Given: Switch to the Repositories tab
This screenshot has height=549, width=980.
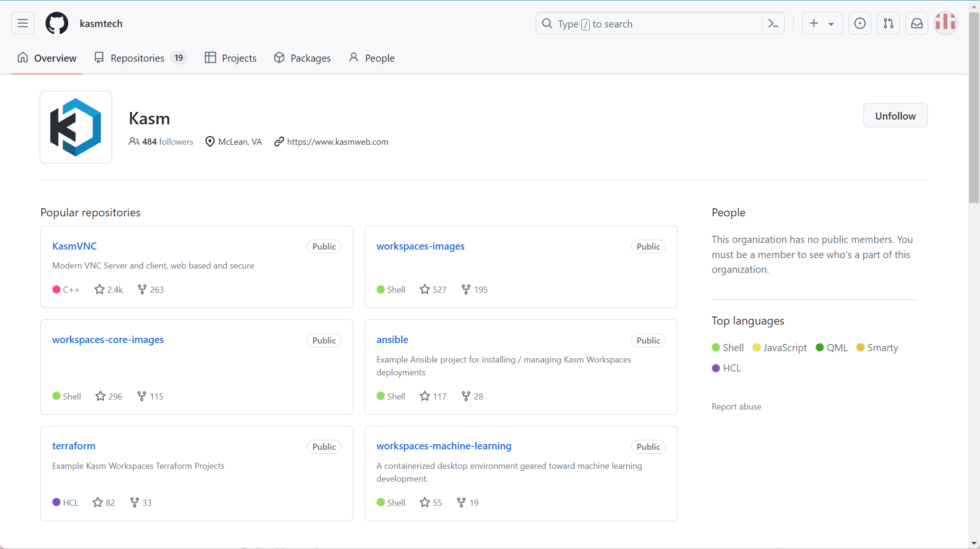Looking at the screenshot, I should pos(137,58).
